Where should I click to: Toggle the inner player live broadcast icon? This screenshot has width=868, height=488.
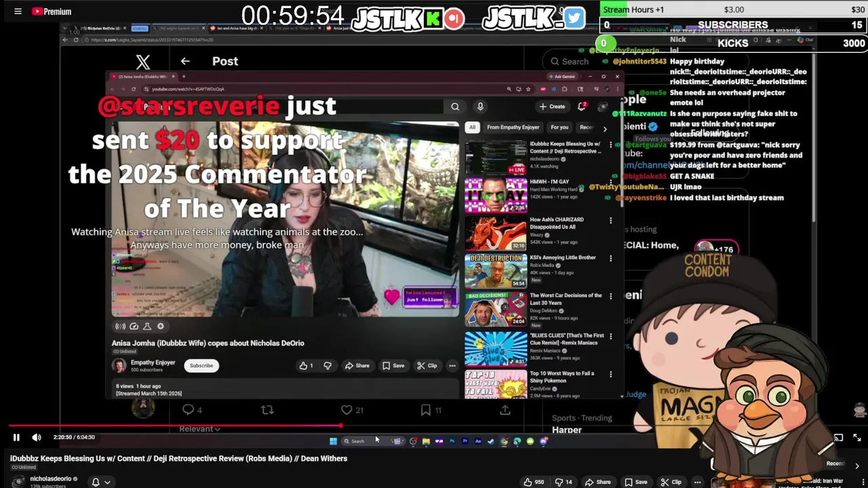click(x=120, y=326)
